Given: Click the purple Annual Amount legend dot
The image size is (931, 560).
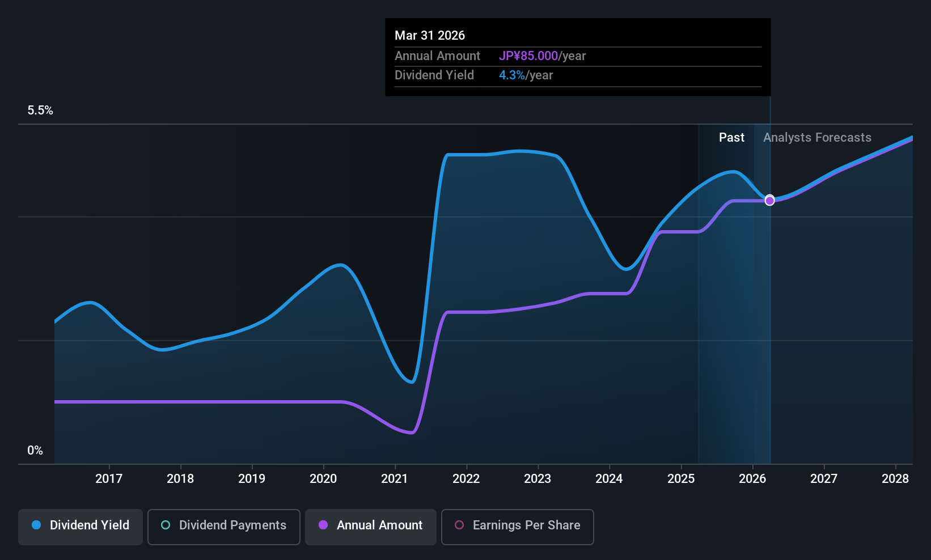Looking at the screenshot, I should coord(323,525).
